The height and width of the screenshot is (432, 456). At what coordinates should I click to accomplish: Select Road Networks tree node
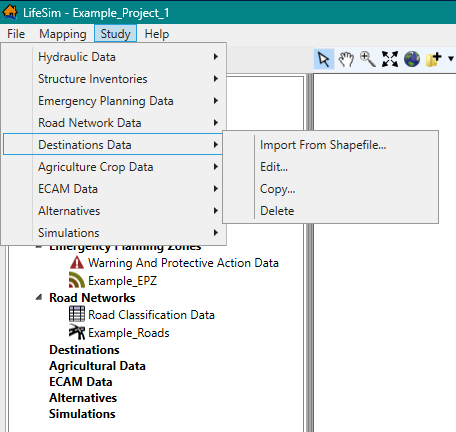(x=92, y=298)
